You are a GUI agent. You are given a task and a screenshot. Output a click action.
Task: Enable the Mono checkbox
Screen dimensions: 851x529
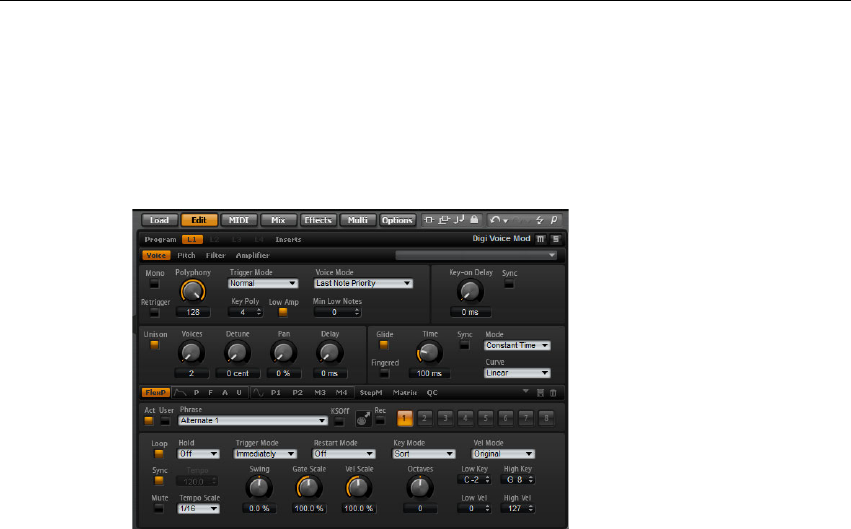155,284
